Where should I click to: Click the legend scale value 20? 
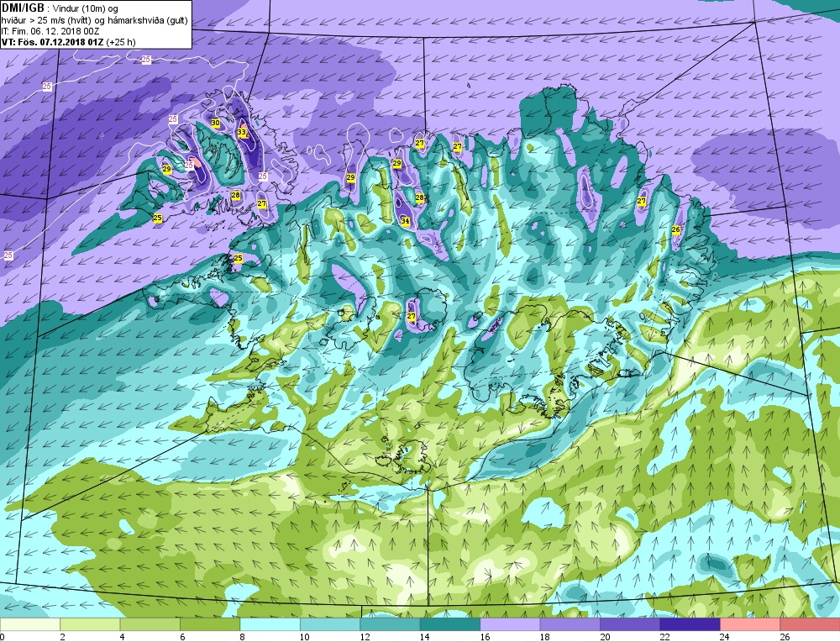point(605,637)
